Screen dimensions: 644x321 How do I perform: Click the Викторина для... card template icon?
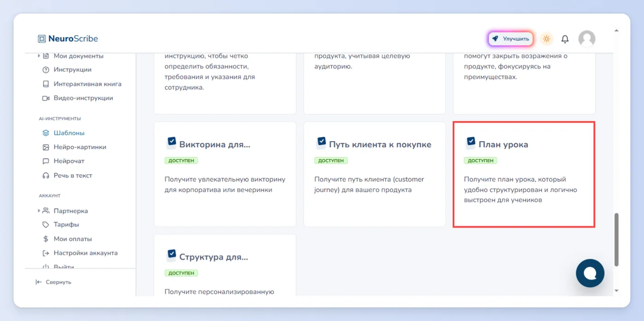point(171,143)
